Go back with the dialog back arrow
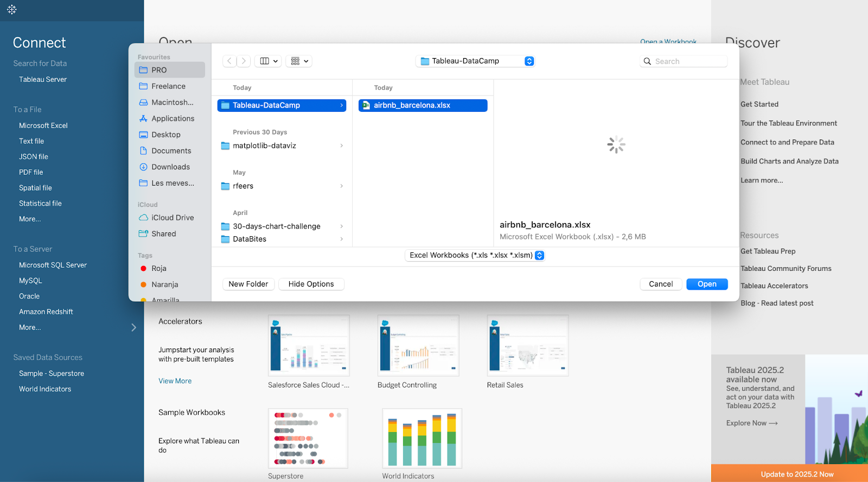 (229, 61)
